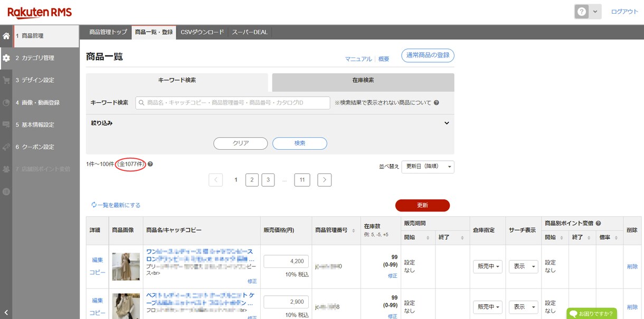Click the 4,200 price input field
This screenshot has height=319, width=644.
286,262
